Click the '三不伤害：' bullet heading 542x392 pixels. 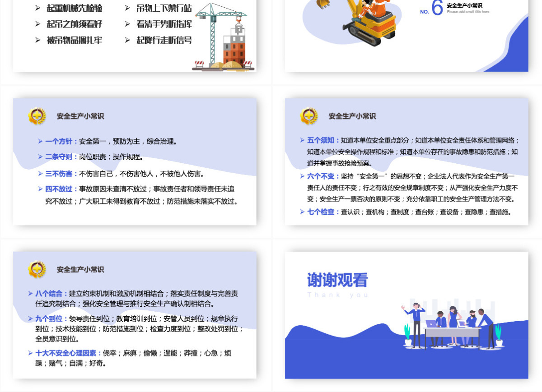click(x=62, y=174)
